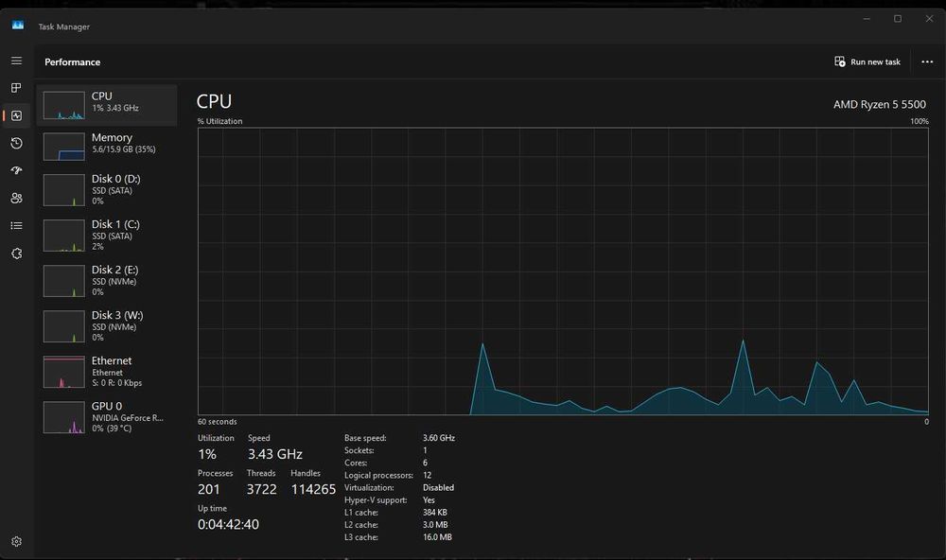Image resolution: width=946 pixels, height=560 pixels.
Task: Click the Run new task button
Action: 867,61
